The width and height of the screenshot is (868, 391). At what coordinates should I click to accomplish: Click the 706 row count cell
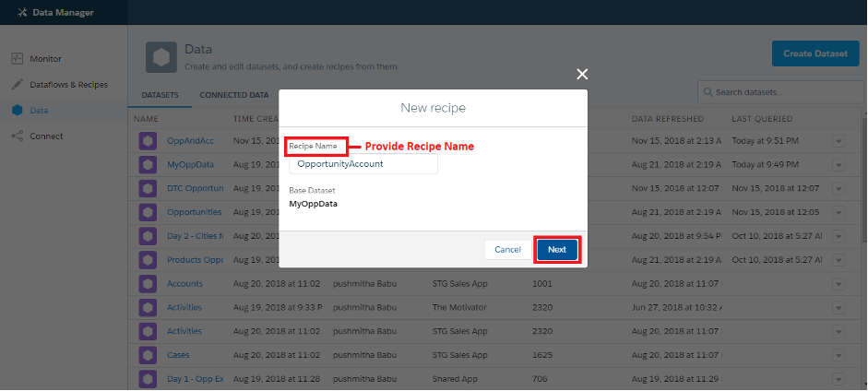coord(540,379)
